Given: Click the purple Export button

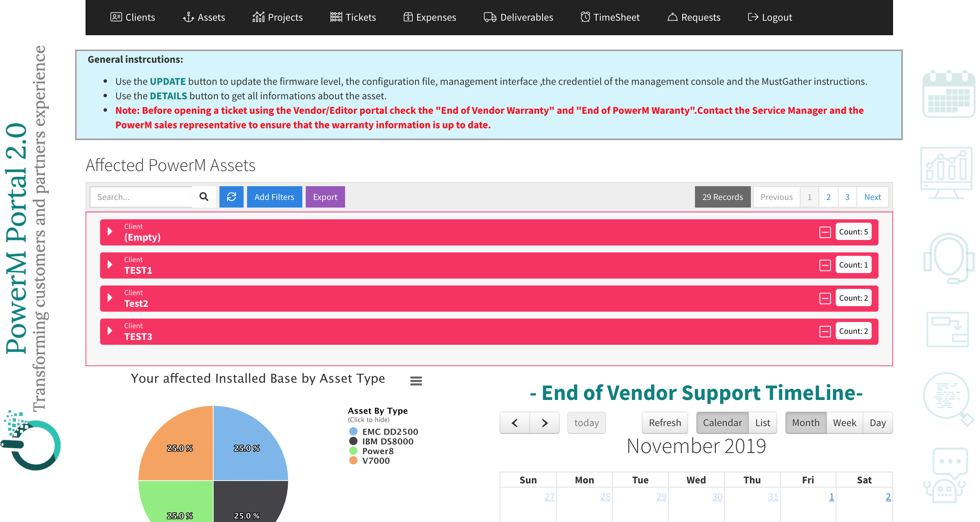Looking at the screenshot, I should (x=325, y=197).
